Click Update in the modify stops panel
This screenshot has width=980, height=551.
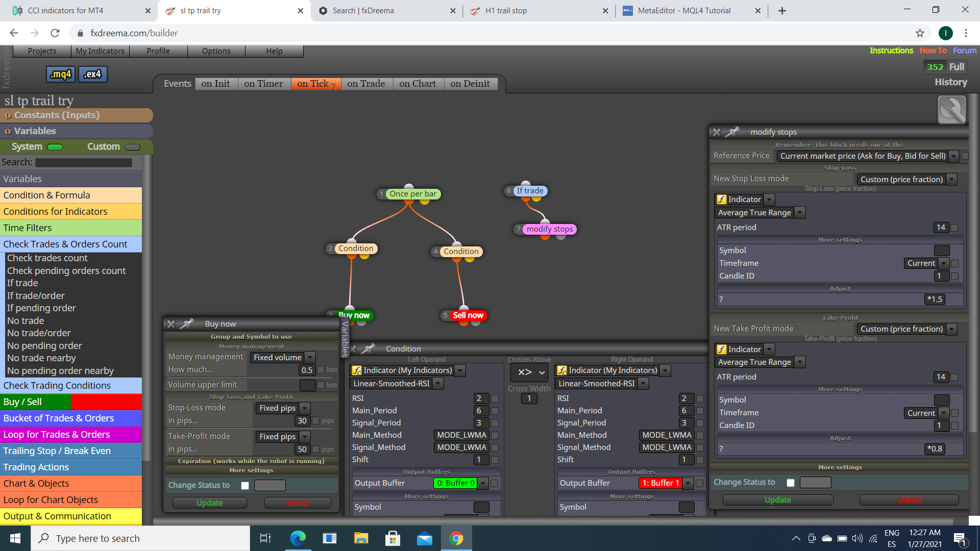[778, 500]
